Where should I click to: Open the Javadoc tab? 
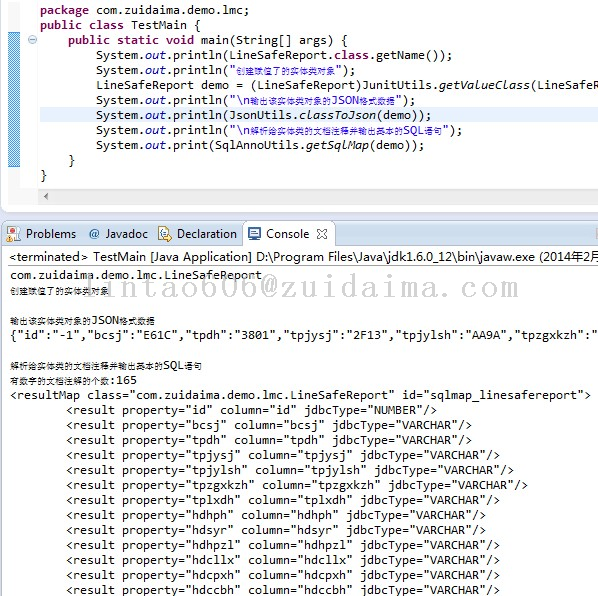118,233
